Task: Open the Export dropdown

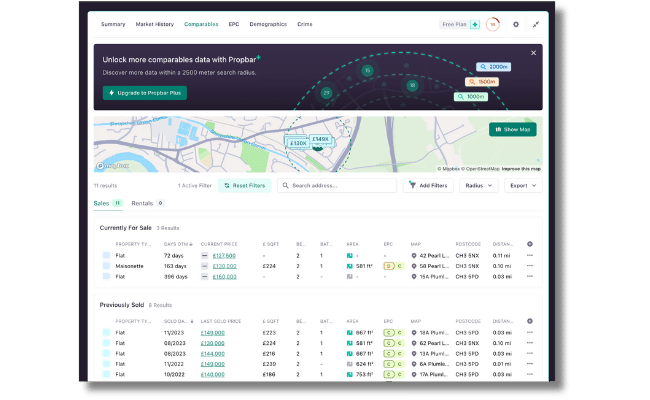Action: 523,186
